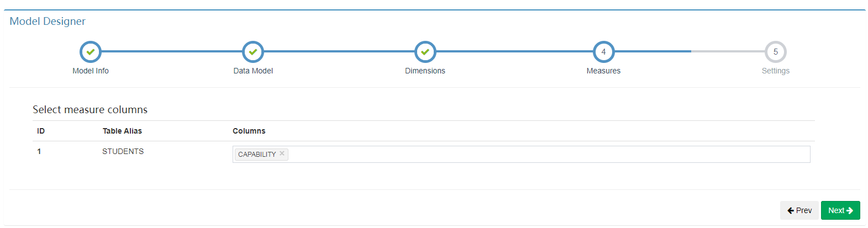Select the step 5 Settings circle
The width and height of the screenshot is (868, 228).
tap(776, 52)
